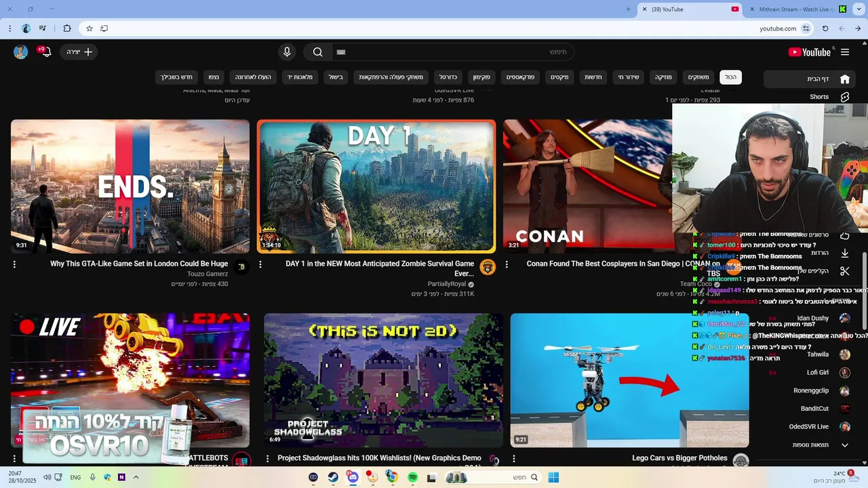The height and width of the screenshot is (488, 868).
Task: Expand the tab search dropdown
Action: pyautogui.click(x=859, y=9)
